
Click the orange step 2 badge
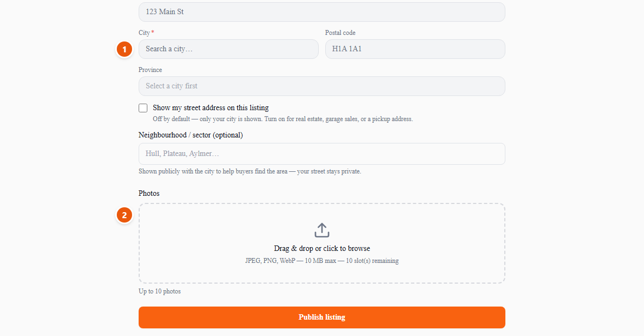(x=124, y=215)
